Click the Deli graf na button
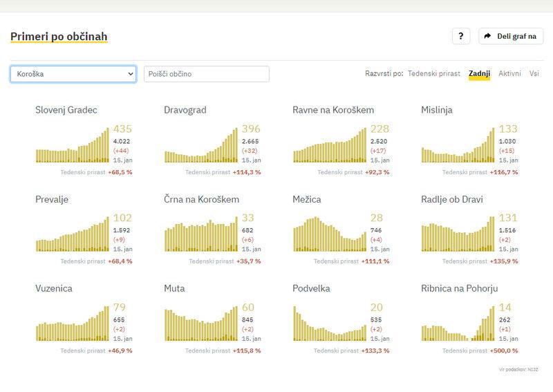Image resolution: width=553 pixels, height=392 pixels. pyautogui.click(x=511, y=36)
